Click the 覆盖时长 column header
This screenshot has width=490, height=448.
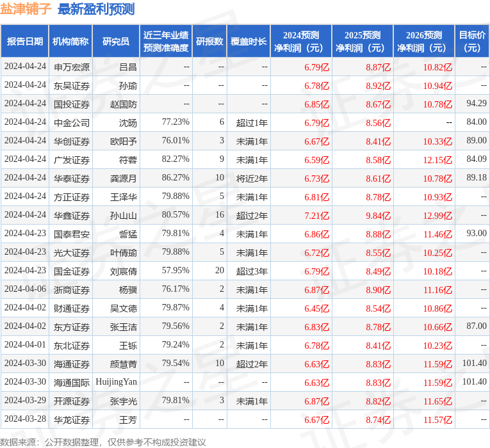coord(249,41)
